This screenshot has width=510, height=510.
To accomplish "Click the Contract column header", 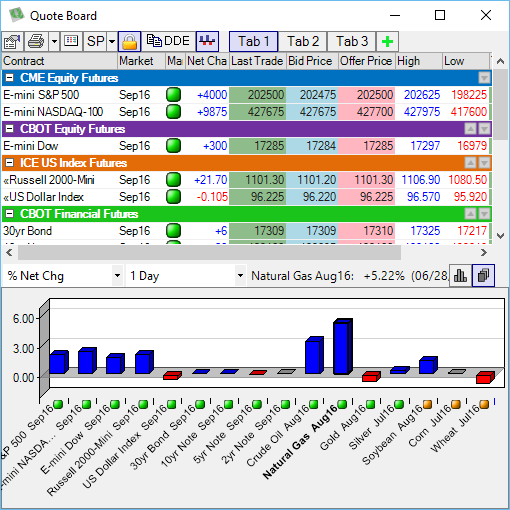I will [59, 61].
